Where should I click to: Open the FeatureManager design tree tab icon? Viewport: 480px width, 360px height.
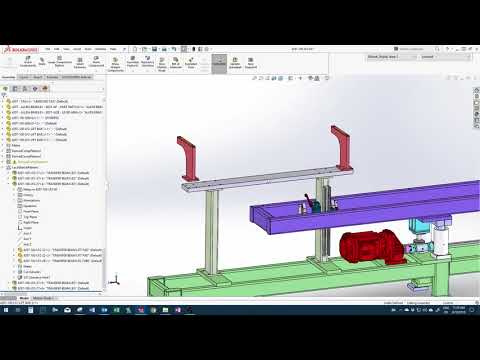pyautogui.click(x=5, y=88)
